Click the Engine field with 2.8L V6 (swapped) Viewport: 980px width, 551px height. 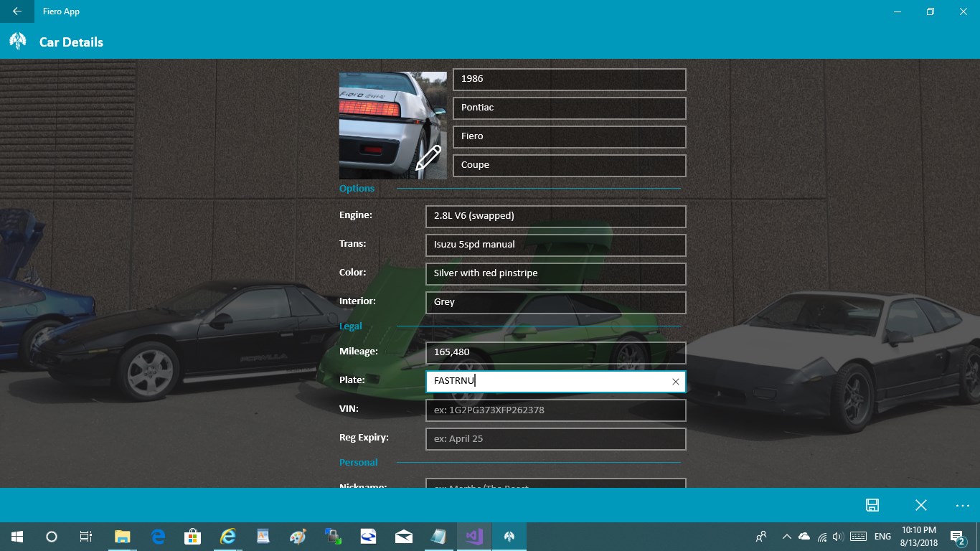click(x=556, y=217)
